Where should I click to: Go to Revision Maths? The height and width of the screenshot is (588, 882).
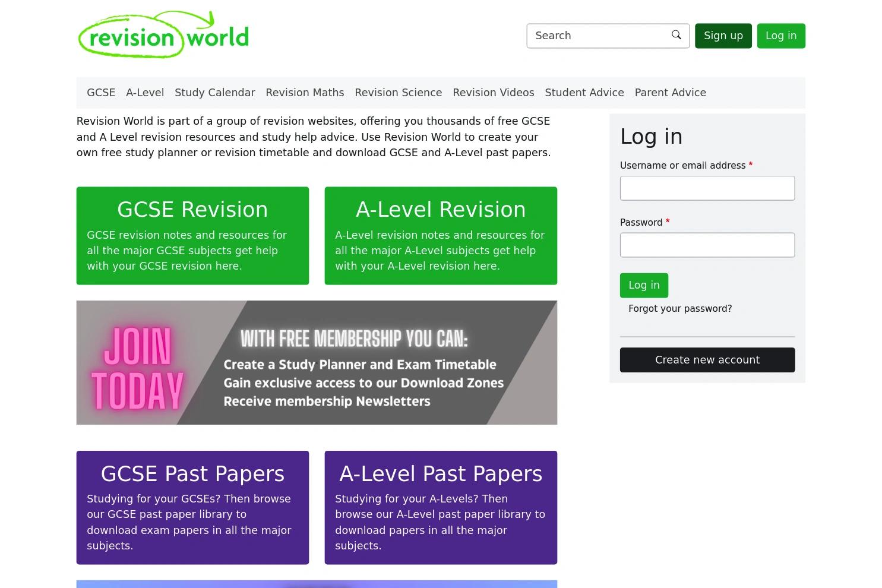point(305,93)
